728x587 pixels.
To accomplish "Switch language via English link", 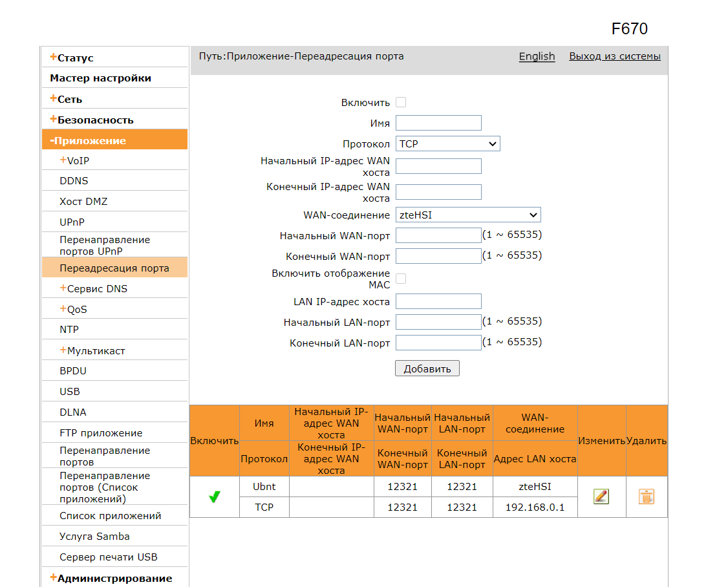I will coord(537,56).
